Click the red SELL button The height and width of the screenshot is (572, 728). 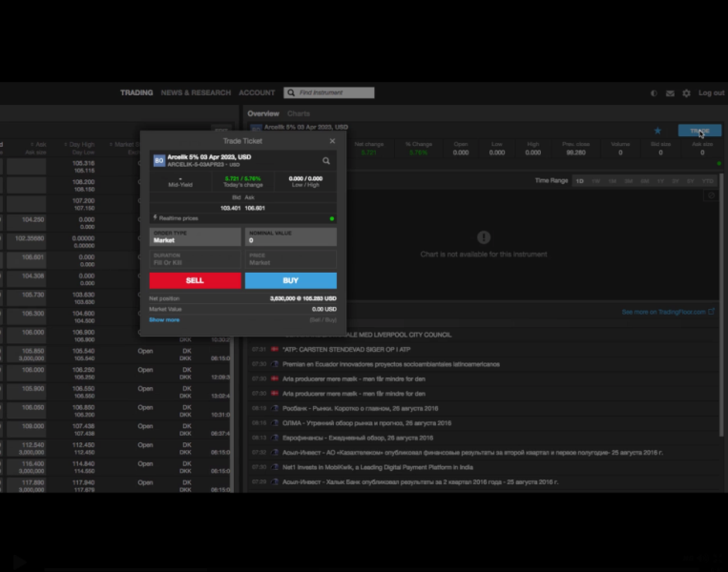coord(195,280)
